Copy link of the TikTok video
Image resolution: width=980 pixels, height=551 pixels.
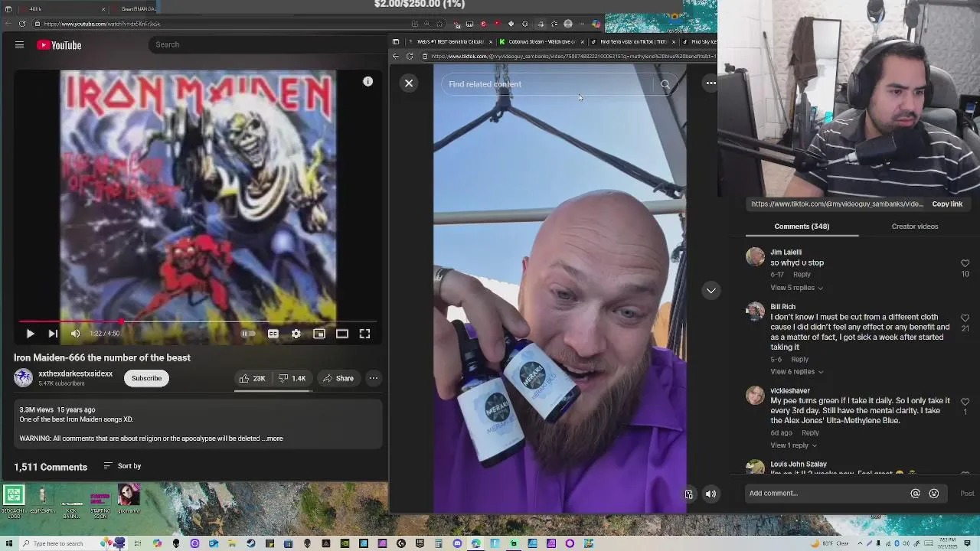tap(947, 204)
